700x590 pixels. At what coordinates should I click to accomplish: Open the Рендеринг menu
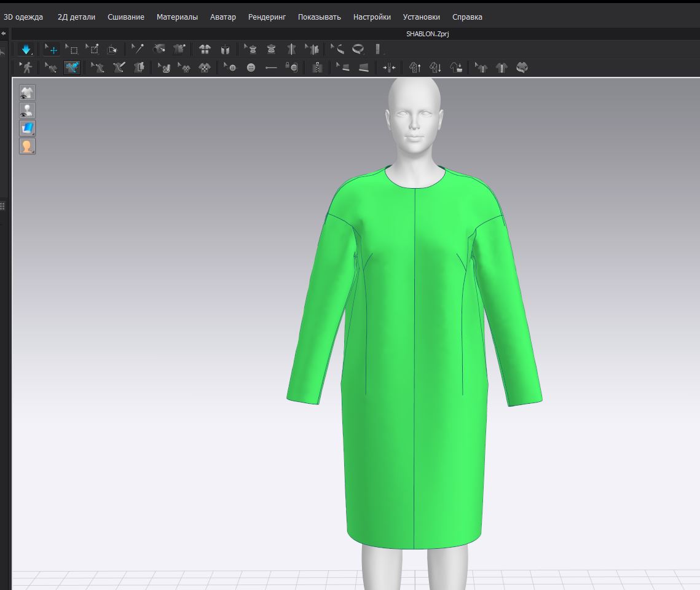coord(267,17)
